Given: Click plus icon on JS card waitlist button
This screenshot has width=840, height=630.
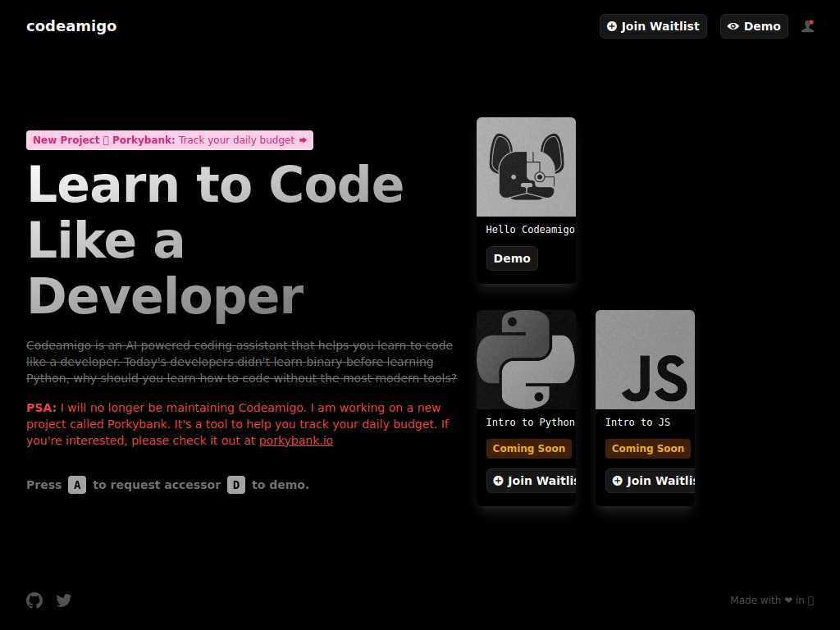Looking at the screenshot, I should (x=617, y=481).
